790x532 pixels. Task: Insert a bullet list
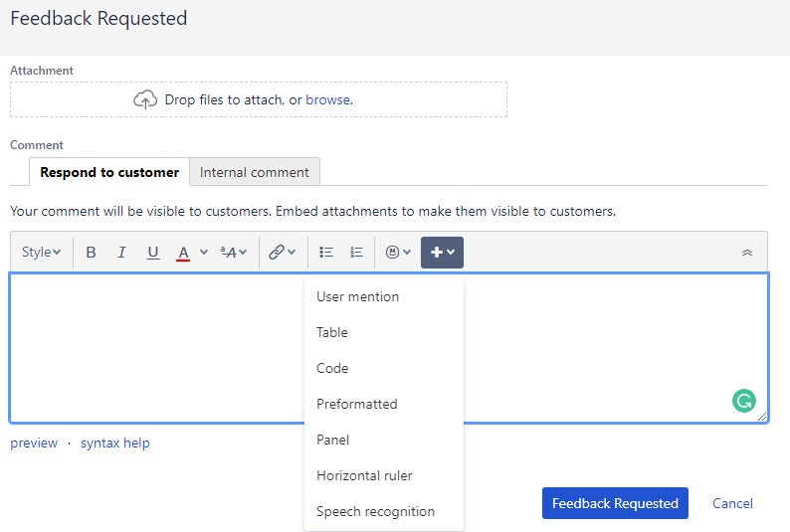coord(325,253)
